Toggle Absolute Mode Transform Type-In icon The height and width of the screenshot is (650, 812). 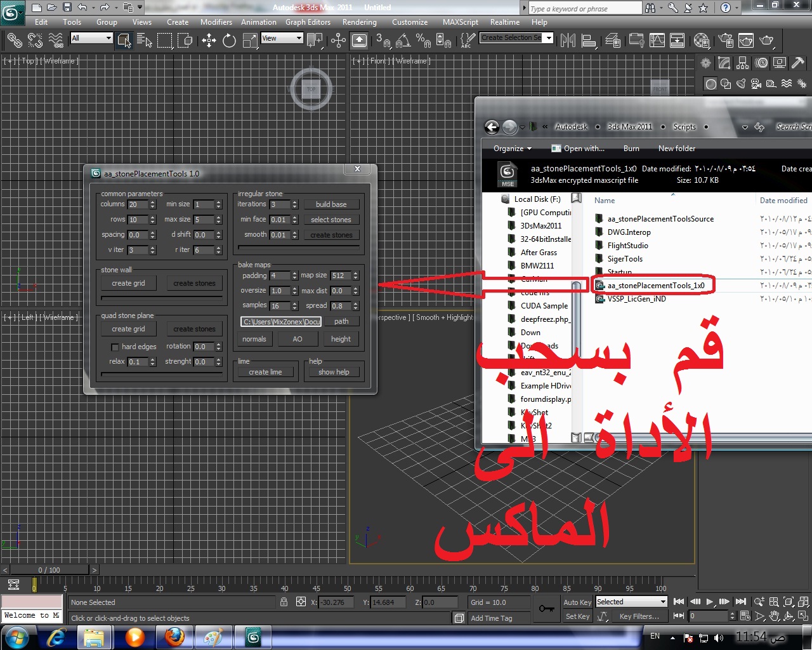[301, 602]
